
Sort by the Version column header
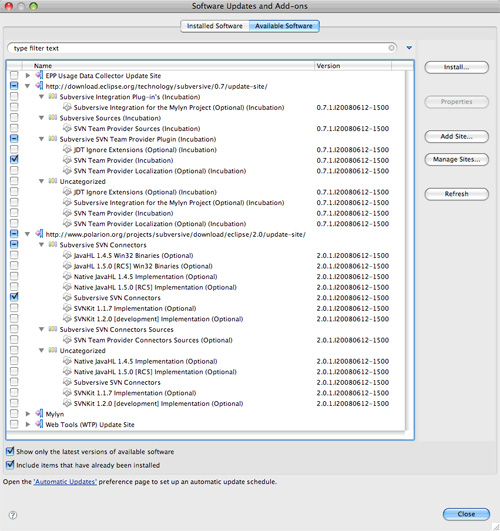[x=353, y=66]
